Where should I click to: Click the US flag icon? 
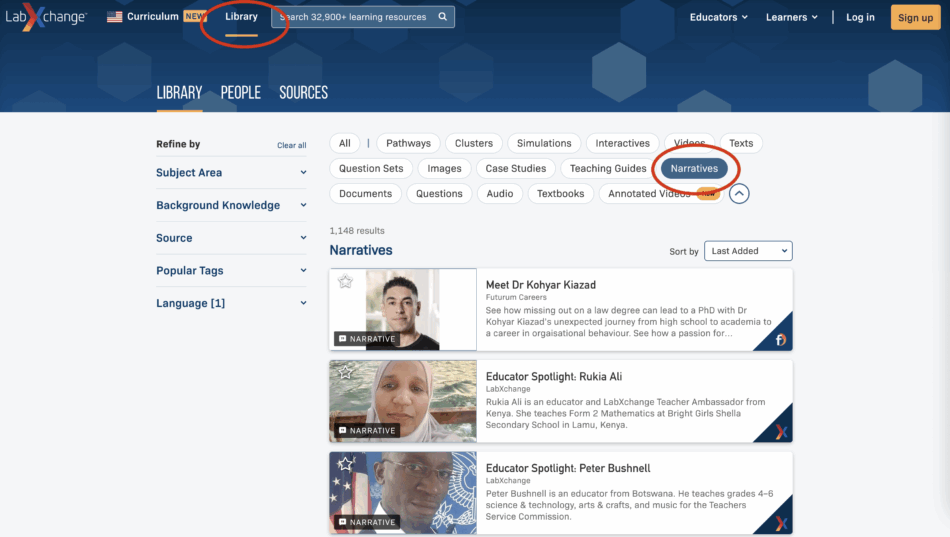(x=115, y=17)
